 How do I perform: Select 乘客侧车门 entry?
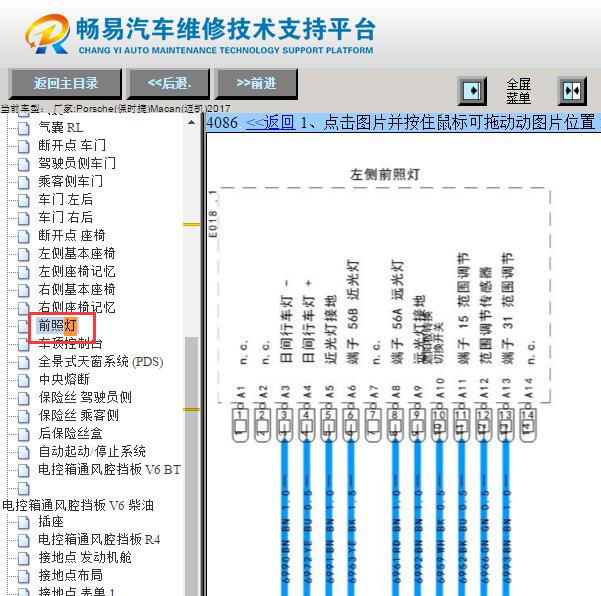[x=71, y=181]
